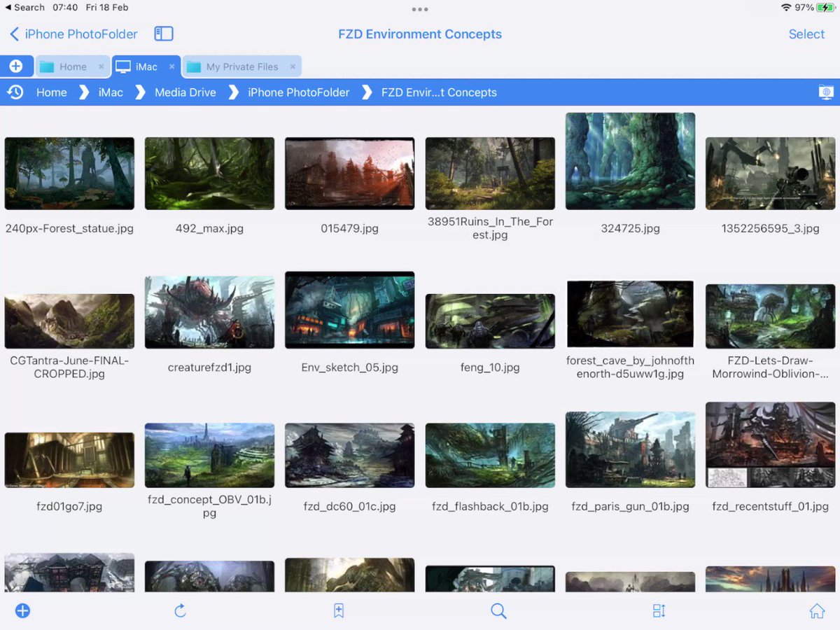Open feng_10.jpg thumbnail
Screen dimensions: 840x630
point(490,321)
